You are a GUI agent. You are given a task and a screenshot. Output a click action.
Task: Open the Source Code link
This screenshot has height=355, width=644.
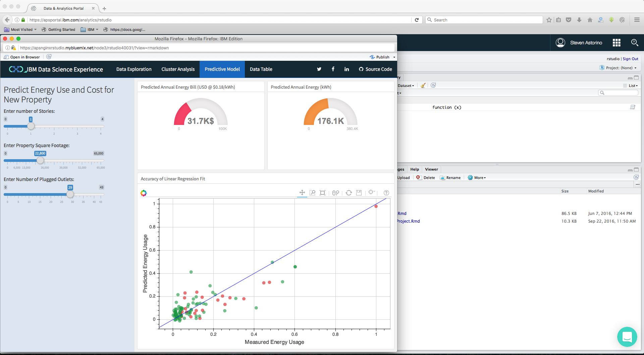375,69
